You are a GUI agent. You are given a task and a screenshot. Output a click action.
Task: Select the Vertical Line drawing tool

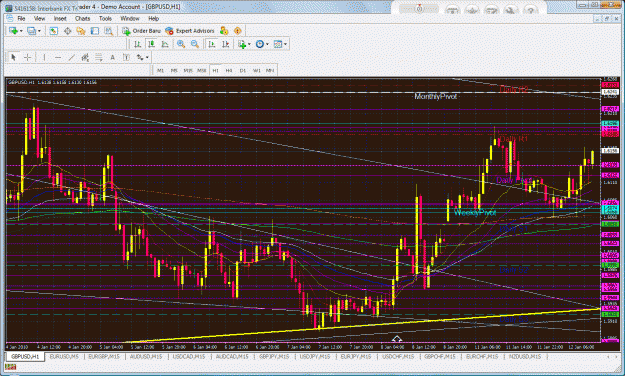pyautogui.click(x=44, y=57)
